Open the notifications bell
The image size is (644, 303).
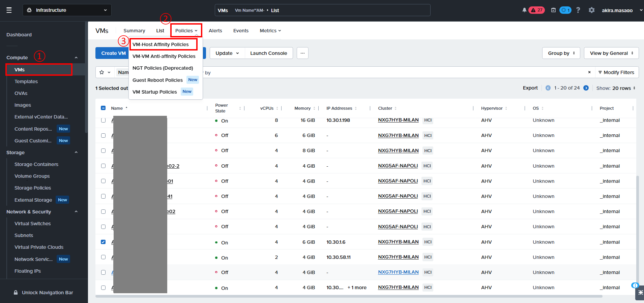524,10
